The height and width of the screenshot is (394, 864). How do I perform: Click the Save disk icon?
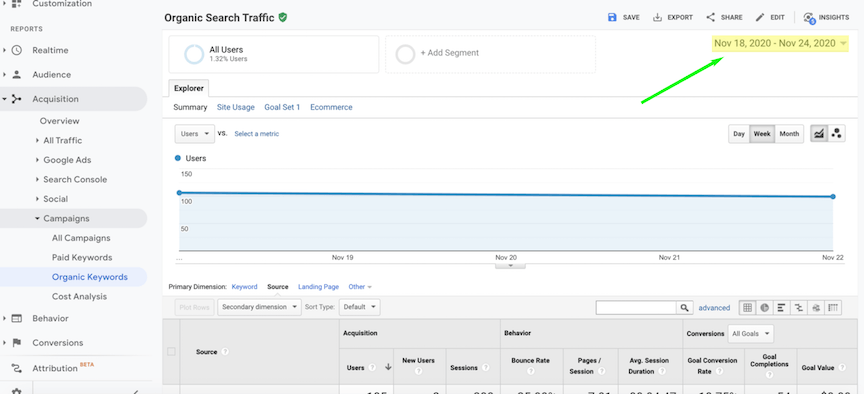coord(612,17)
